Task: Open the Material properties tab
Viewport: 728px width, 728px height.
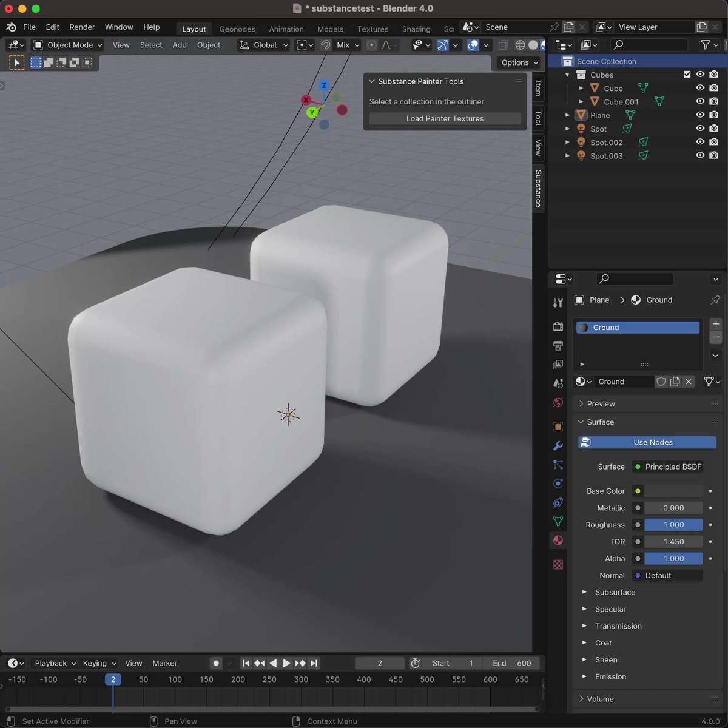Action: pyautogui.click(x=558, y=540)
